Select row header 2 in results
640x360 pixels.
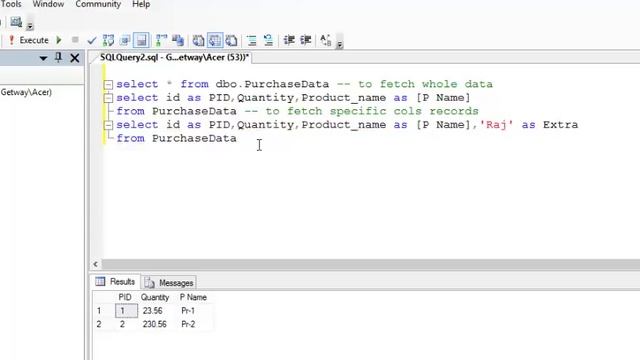pyautogui.click(x=99, y=324)
